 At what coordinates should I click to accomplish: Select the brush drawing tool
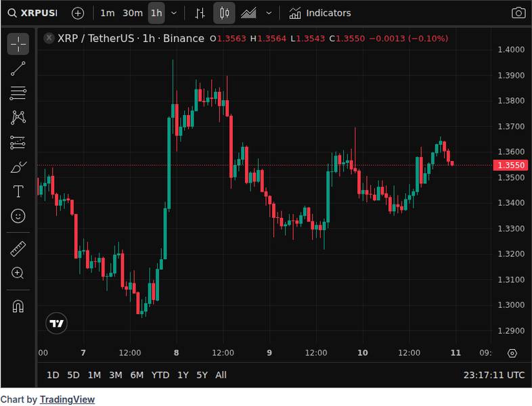click(x=18, y=167)
